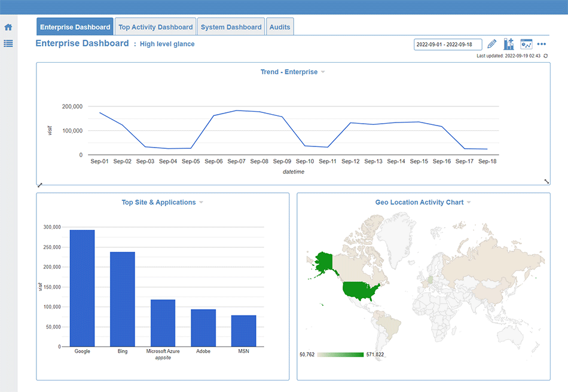
Task: Refresh data with the last-updated refresh icon
Action: coord(544,55)
